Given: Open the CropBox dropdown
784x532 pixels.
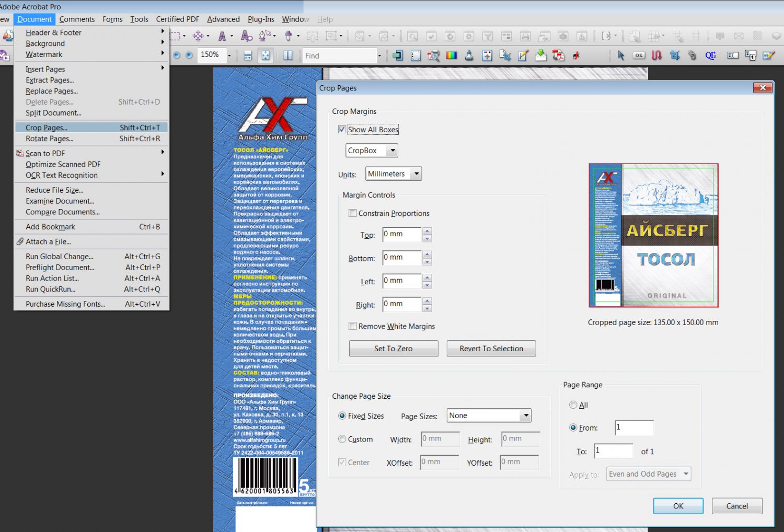Looking at the screenshot, I should [x=372, y=151].
